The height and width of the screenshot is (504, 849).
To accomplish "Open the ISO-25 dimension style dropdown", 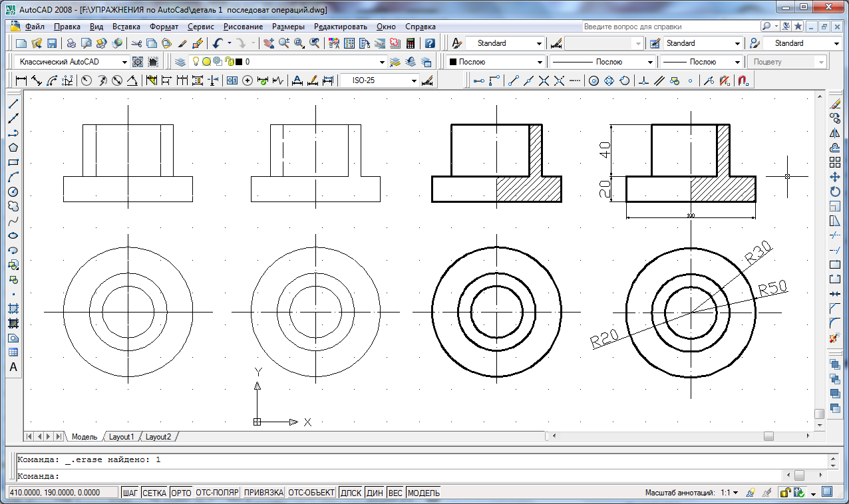I will tap(414, 80).
